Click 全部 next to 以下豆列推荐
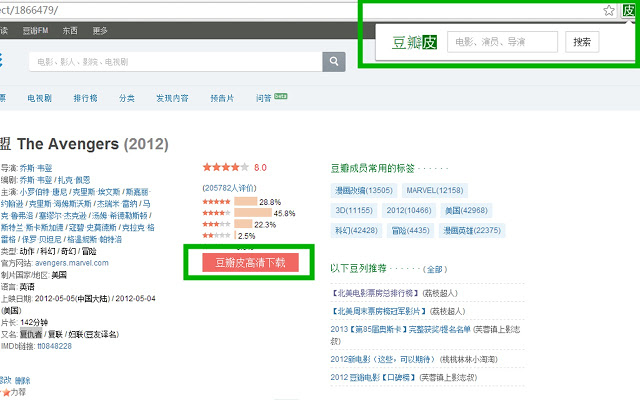Screen dimensions: 640x400 [435, 269]
